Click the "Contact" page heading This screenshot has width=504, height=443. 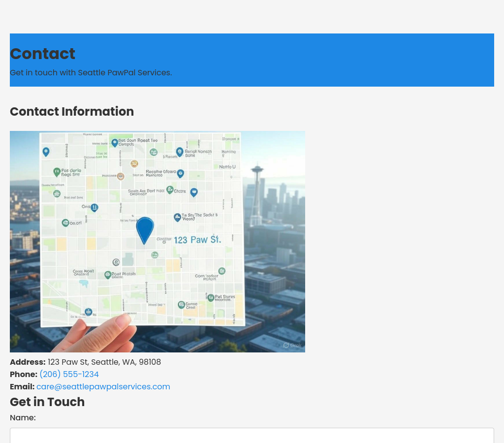point(42,54)
